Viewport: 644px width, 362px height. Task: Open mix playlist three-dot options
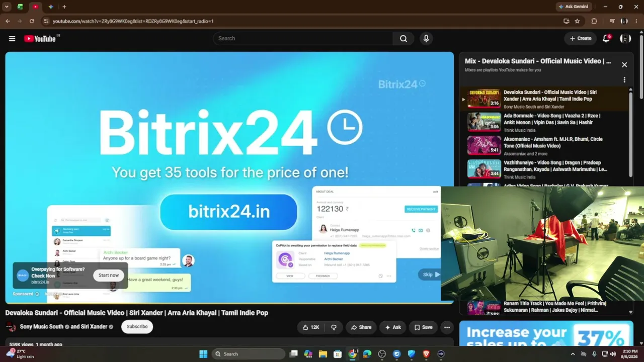click(624, 80)
